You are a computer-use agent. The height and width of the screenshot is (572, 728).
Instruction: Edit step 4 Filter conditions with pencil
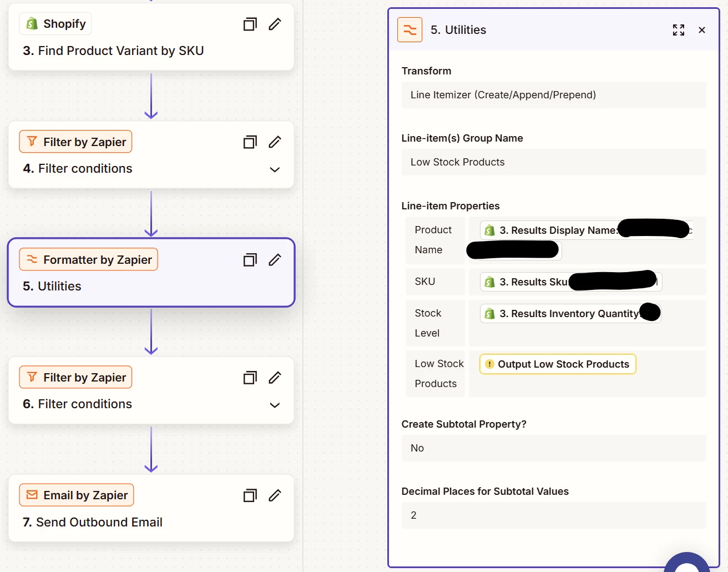[275, 142]
